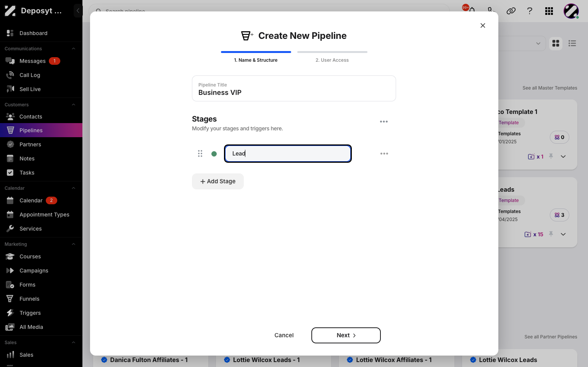
Task: Click the Lead stage name field
Action: click(x=288, y=154)
